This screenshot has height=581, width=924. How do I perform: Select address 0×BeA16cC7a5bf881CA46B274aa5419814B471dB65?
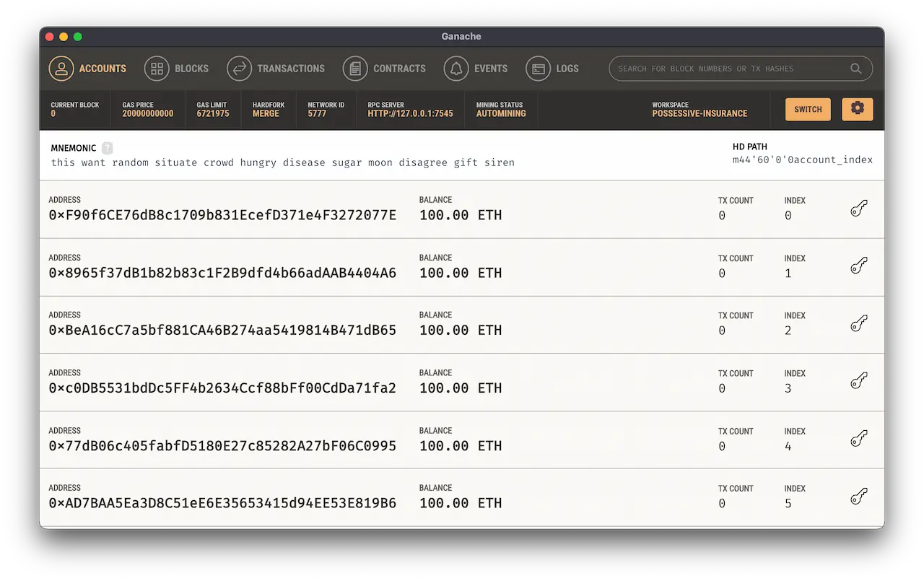pyautogui.click(x=222, y=330)
